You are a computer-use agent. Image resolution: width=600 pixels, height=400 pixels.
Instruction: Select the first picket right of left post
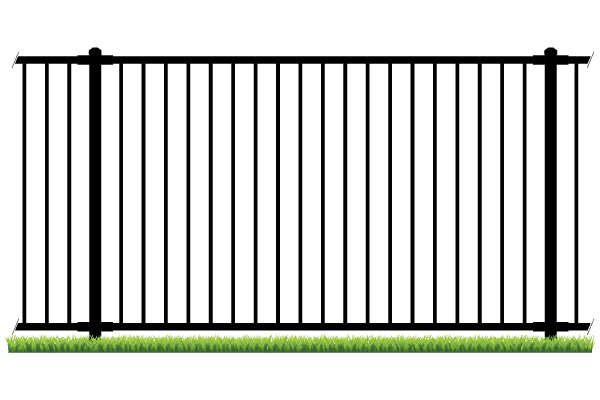(x=121, y=190)
